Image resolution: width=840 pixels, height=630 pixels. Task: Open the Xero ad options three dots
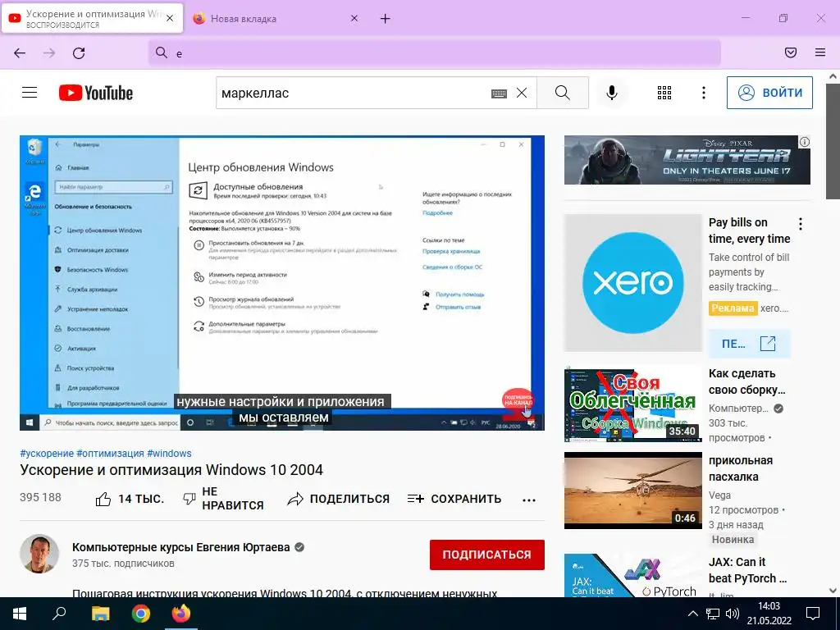801,224
